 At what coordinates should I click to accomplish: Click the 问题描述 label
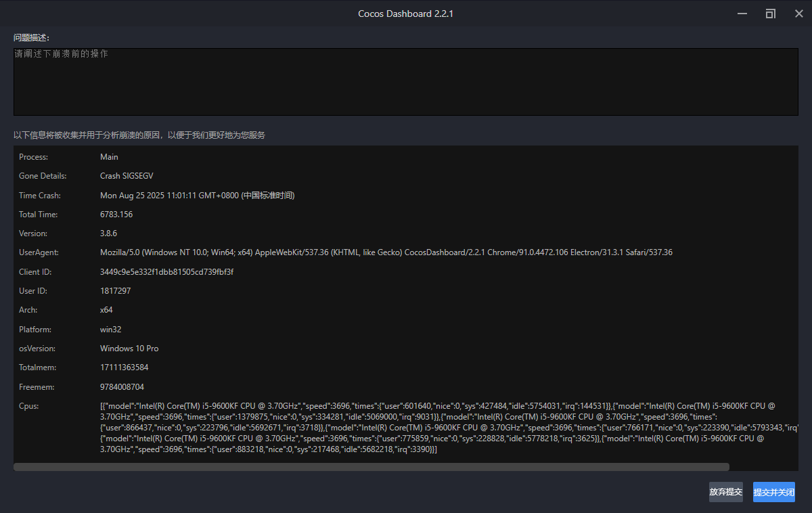31,37
